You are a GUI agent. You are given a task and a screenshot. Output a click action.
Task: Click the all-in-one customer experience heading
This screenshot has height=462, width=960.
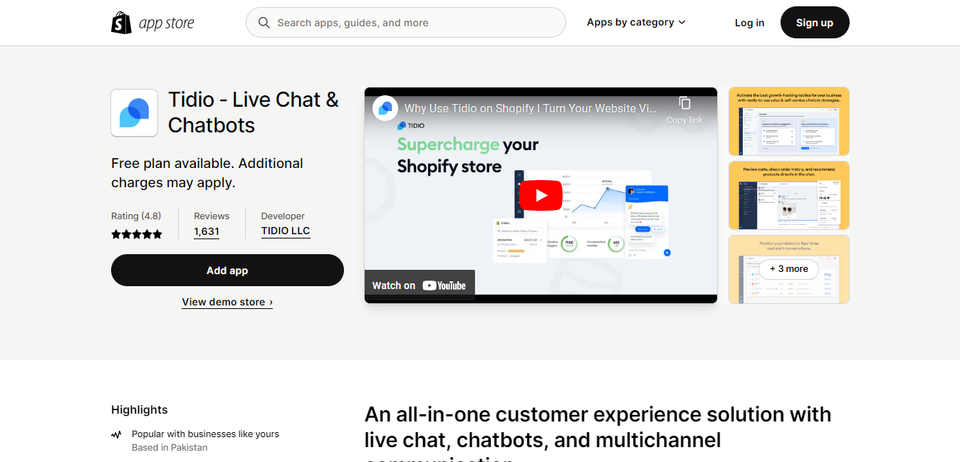598,432
